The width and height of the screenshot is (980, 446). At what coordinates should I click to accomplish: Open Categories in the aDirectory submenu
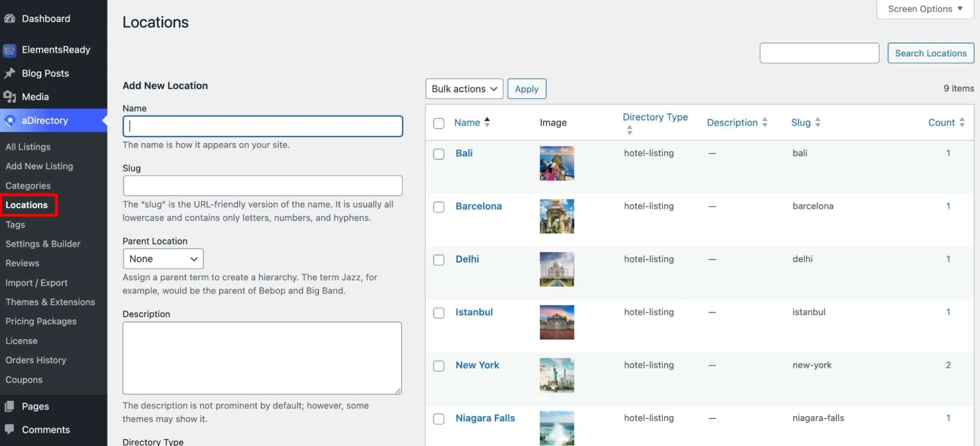tap(28, 186)
